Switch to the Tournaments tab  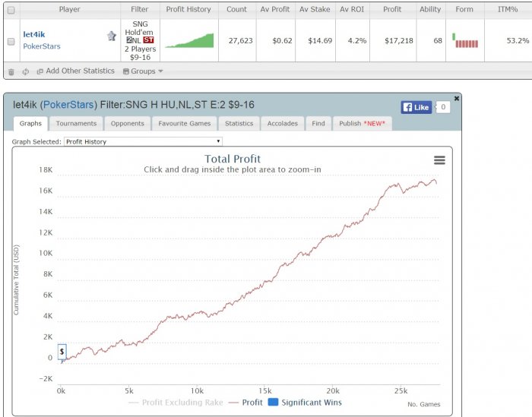click(76, 123)
